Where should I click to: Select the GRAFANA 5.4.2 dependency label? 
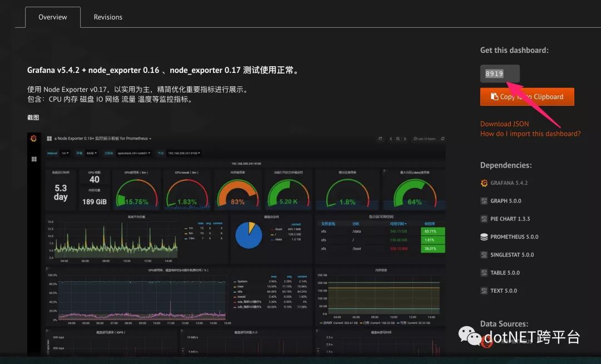pos(509,183)
